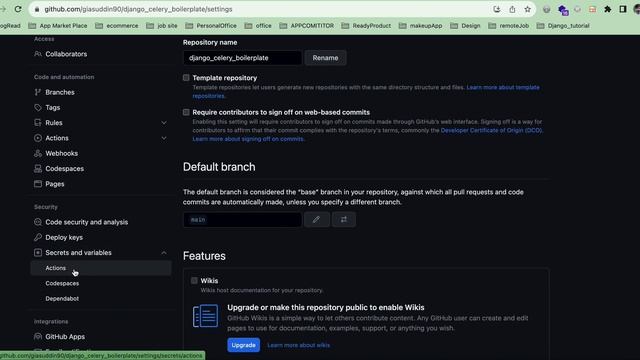Image resolution: width=640 pixels, height=360 pixels.
Task: Open the Design bookmark folder
Action: pos(465,25)
